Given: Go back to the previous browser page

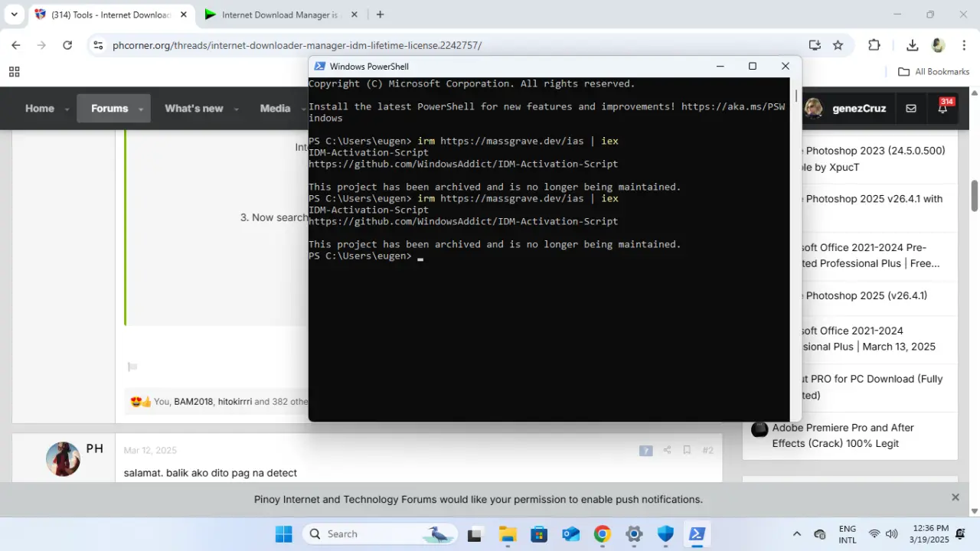Looking at the screenshot, I should click(x=16, y=45).
